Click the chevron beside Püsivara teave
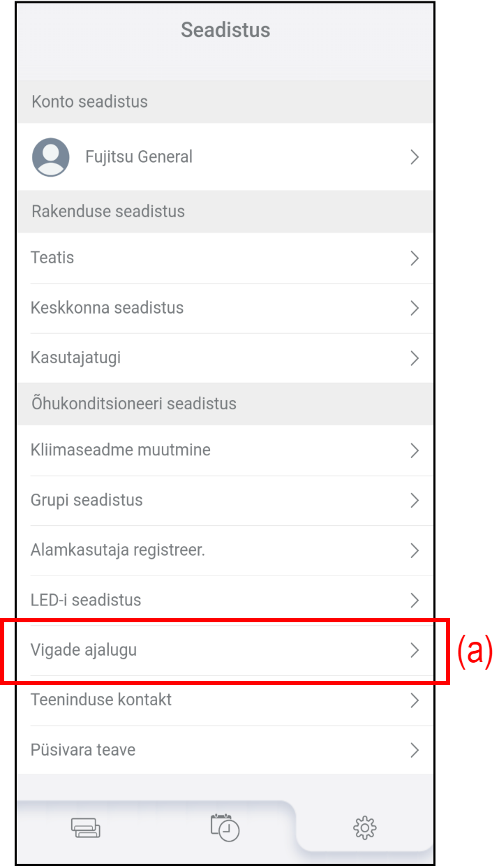 point(415,750)
